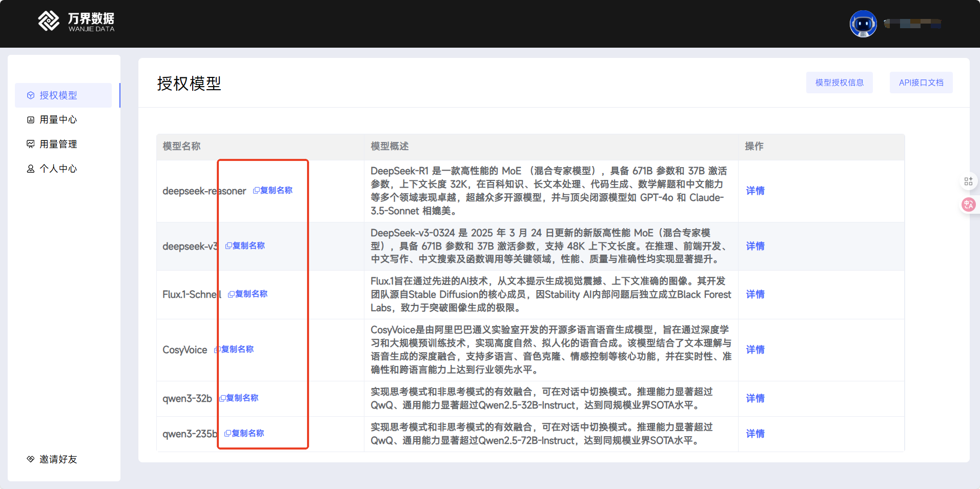Click the 模型概述 column header
The image size is (980, 489).
[390, 147]
